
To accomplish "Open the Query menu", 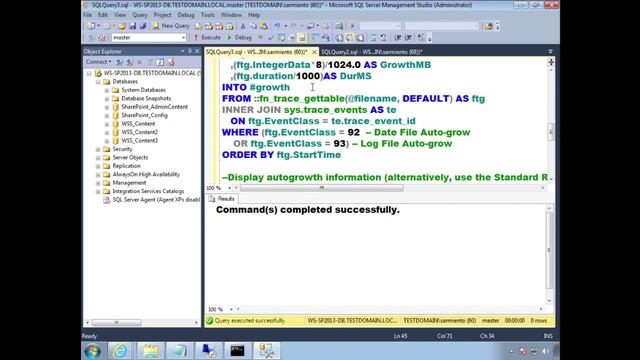I will 140,15.
